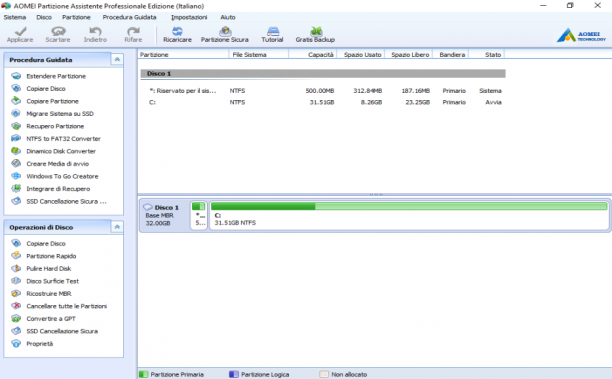Click the Recupero Partizione icon

[16, 126]
